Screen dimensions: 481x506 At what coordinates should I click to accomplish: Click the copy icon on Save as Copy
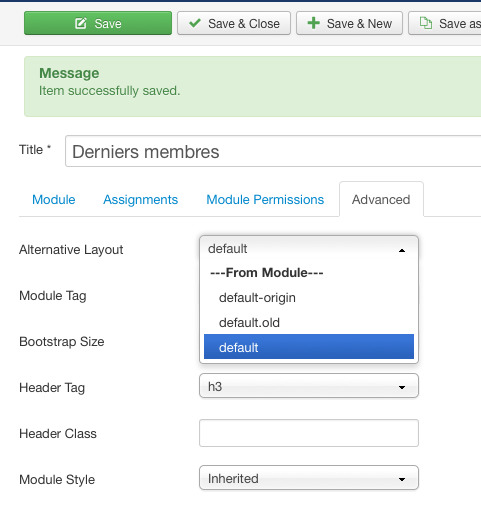426,23
